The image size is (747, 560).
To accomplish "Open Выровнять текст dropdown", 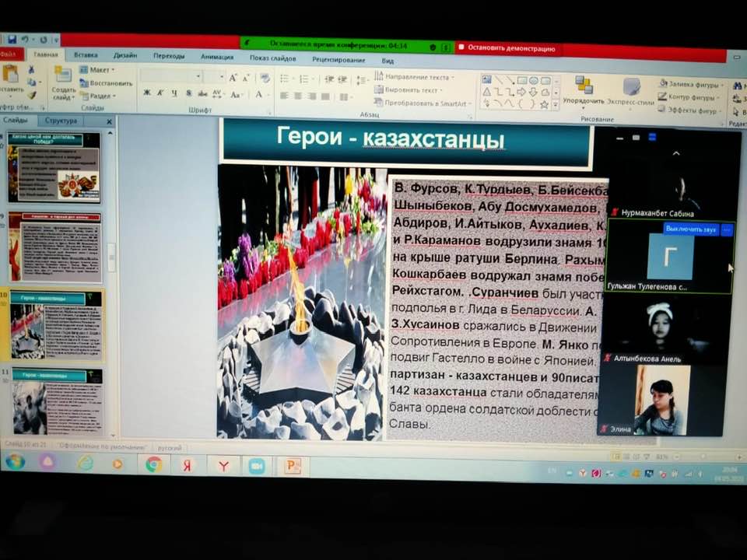I will click(409, 89).
